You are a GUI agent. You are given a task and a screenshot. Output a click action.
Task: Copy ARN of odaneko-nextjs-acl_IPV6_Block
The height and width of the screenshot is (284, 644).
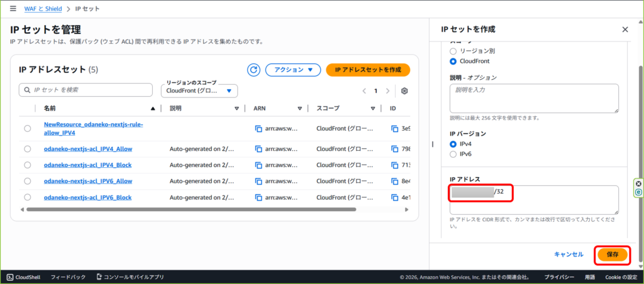click(258, 197)
